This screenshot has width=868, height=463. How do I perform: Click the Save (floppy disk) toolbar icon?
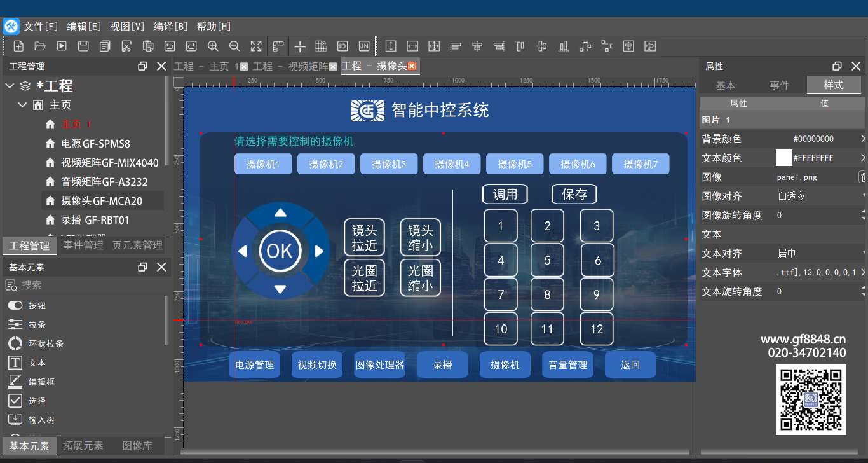click(x=83, y=46)
